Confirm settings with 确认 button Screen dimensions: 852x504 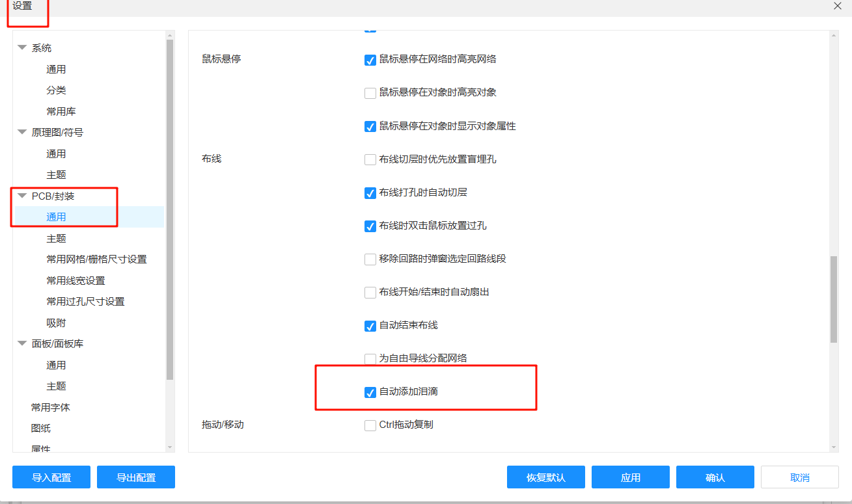pos(715,477)
